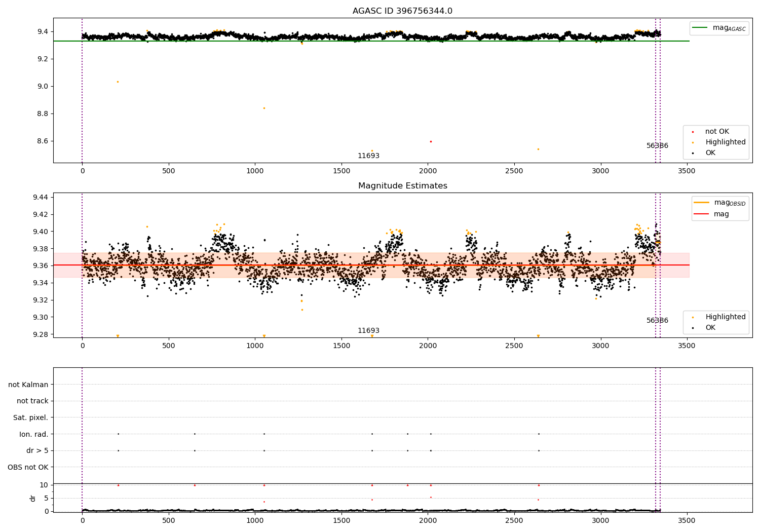Viewport: 760px width, 532px height.
Task: Click the green mag AGASC legend line
Action: click(699, 28)
